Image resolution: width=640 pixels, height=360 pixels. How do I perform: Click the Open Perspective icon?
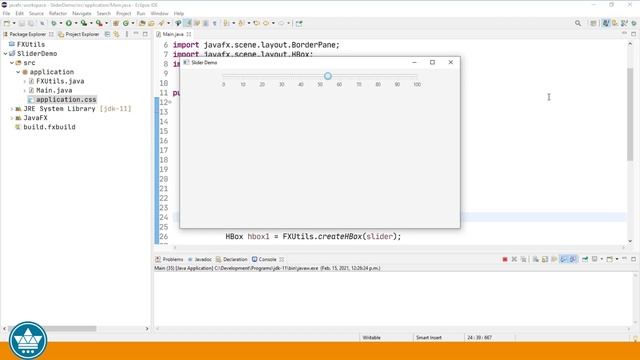593,23
